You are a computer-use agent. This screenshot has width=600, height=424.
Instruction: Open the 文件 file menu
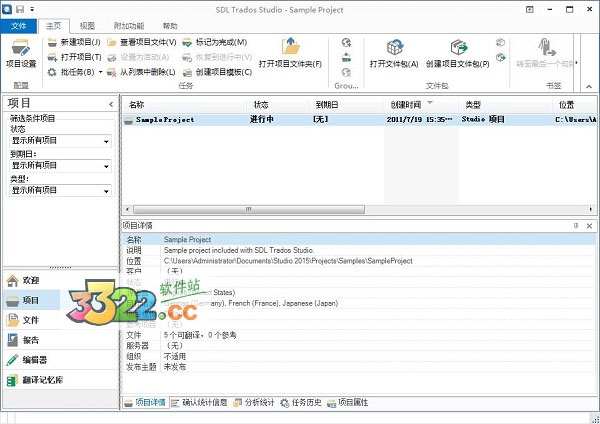click(18, 26)
